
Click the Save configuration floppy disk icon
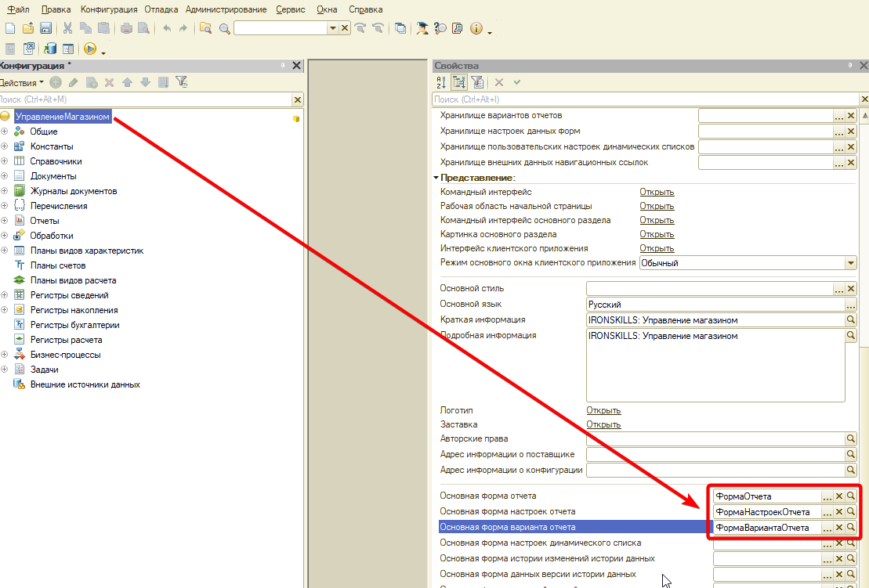coord(45,28)
